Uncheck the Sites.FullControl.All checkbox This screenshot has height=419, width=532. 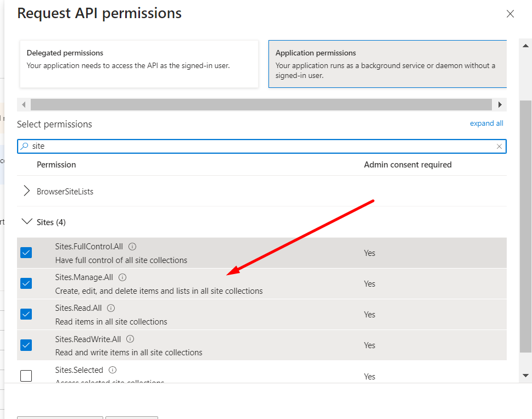pos(26,253)
